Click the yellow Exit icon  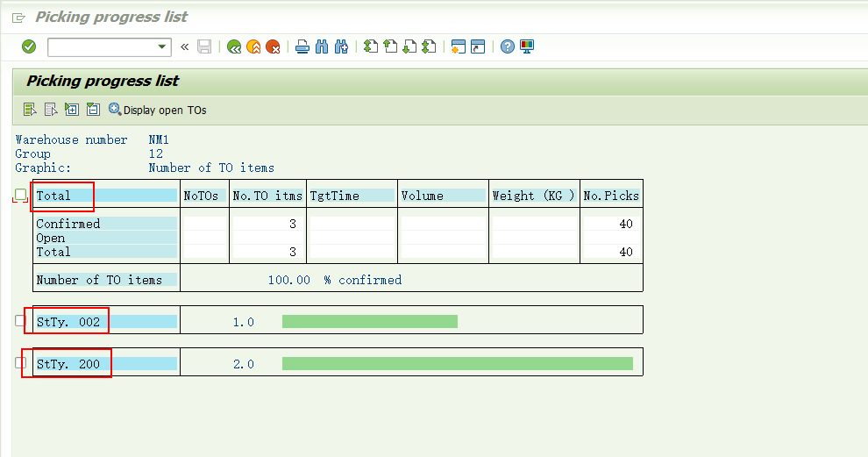point(253,47)
